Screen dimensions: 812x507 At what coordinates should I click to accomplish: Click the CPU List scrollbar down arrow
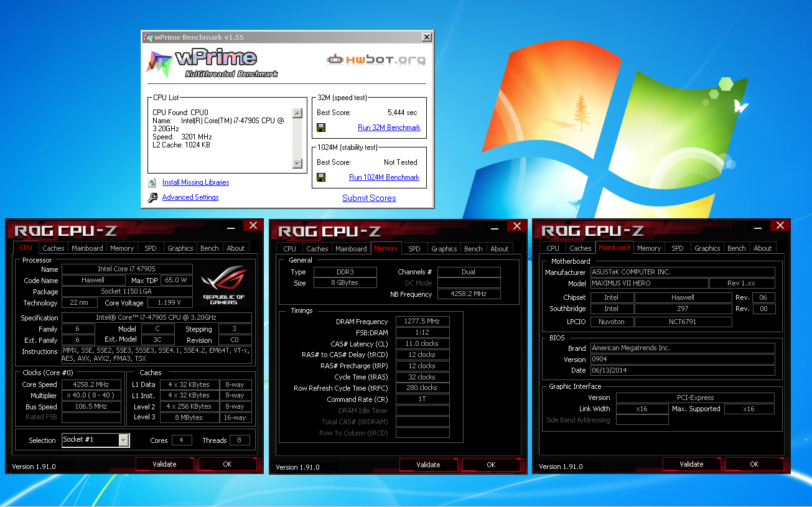(297, 164)
